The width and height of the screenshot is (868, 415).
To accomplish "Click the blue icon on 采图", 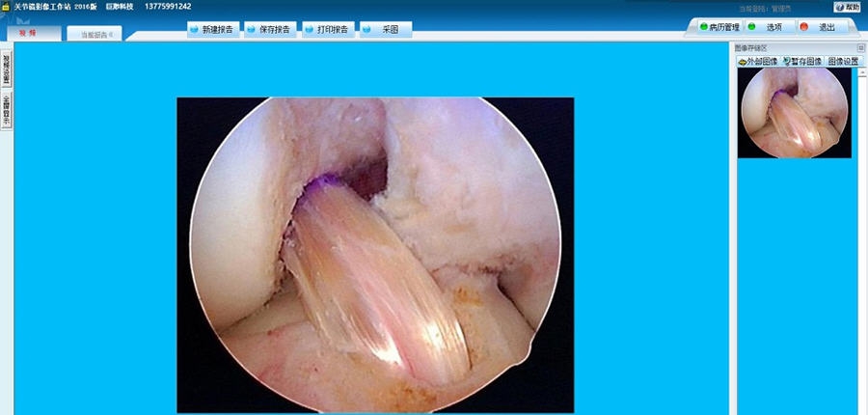I will point(367,30).
